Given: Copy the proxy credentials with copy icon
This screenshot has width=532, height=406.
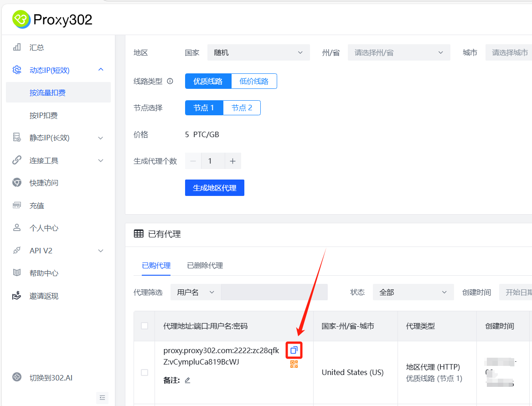Looking at the screenshot, I should tap(294, 350).
